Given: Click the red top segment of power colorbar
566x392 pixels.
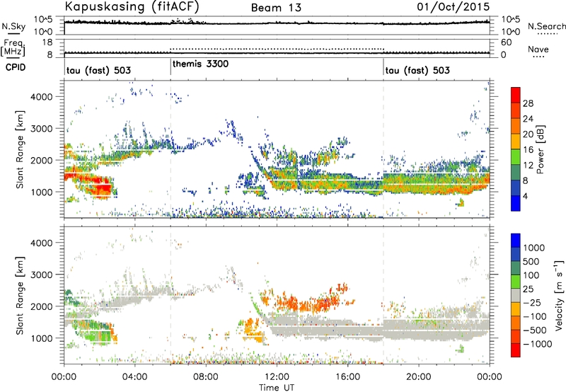Looking at the screenshot, I should click(x=516, y=96).
